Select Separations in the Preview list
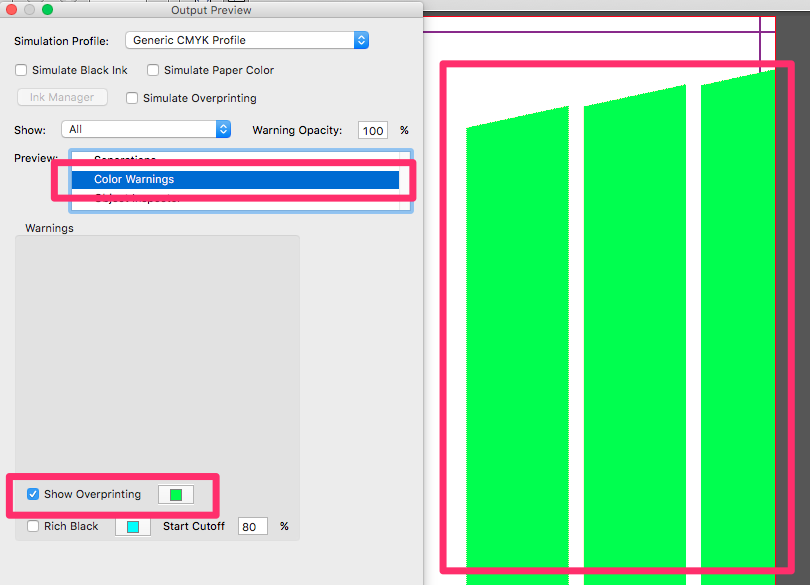Screen dimensions: 810x585 click(x=125, y=160)
